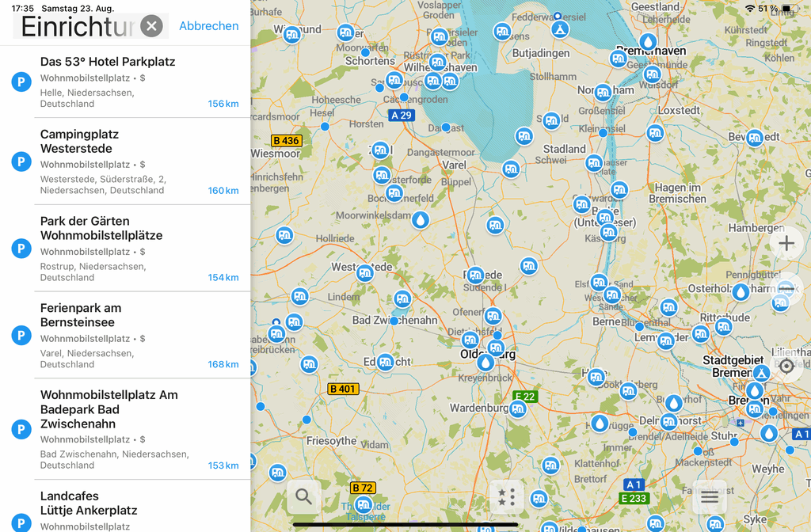Tap the Varel town label on map
Screen dimensions: 811x532
tap(454, 165)
